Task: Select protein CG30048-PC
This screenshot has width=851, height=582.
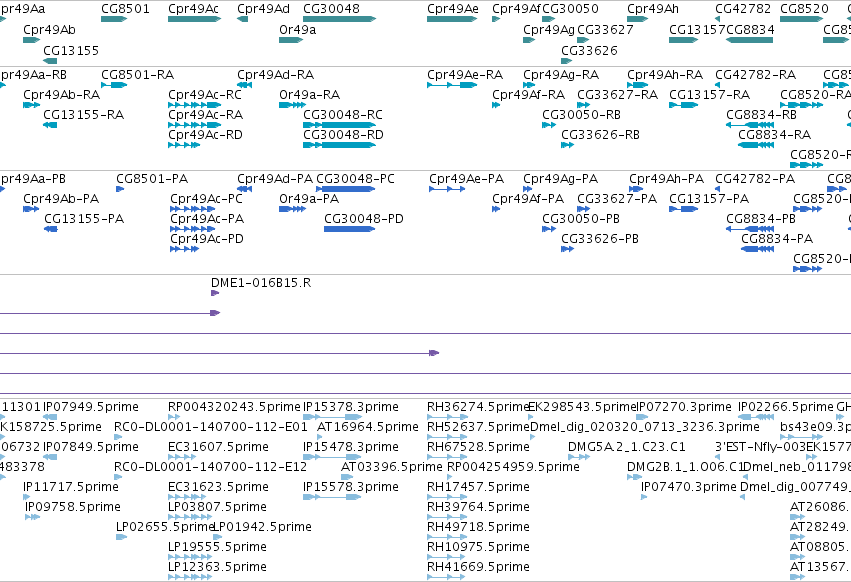Action: tap(355, 179)
